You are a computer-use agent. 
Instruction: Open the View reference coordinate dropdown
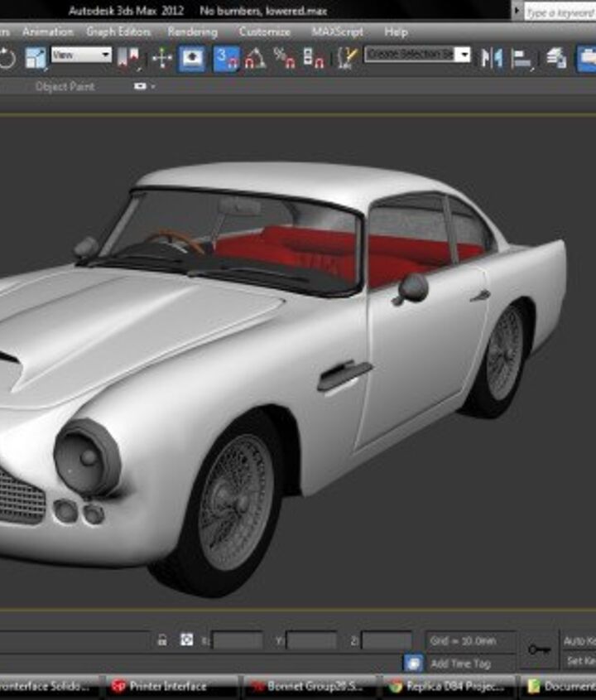click(81, 55)
